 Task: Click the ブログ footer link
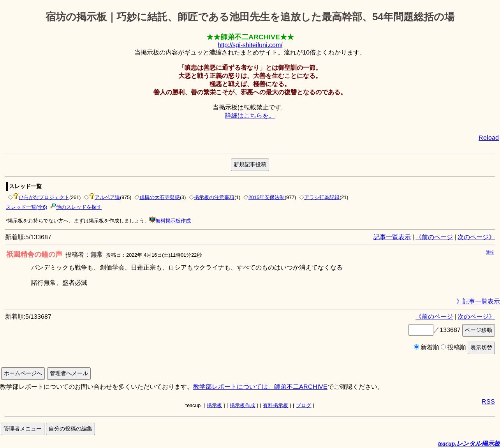point(303,406)
